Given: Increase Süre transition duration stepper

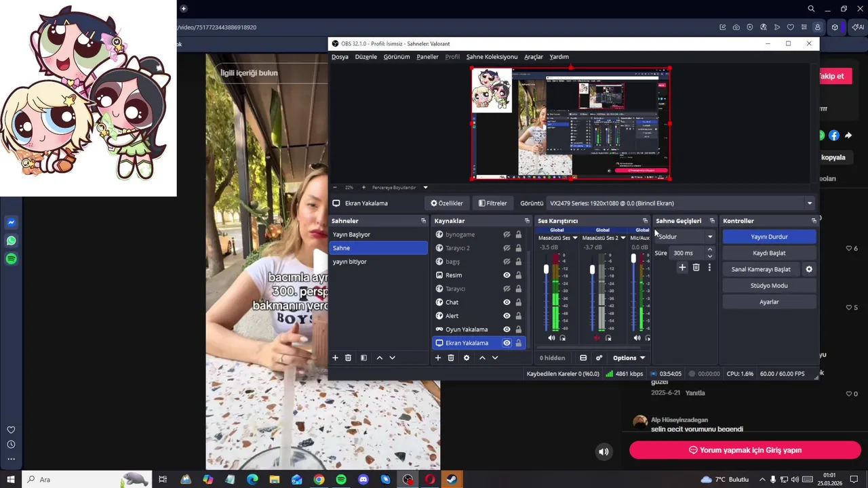Looking at the screenshot, I should (710, 250).
